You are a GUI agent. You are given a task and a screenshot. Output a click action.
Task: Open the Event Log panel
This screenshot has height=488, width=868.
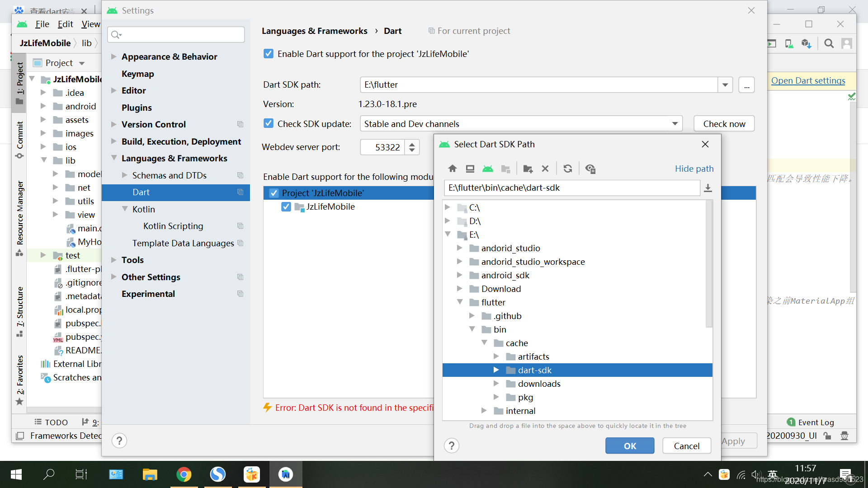coord(811,422)
